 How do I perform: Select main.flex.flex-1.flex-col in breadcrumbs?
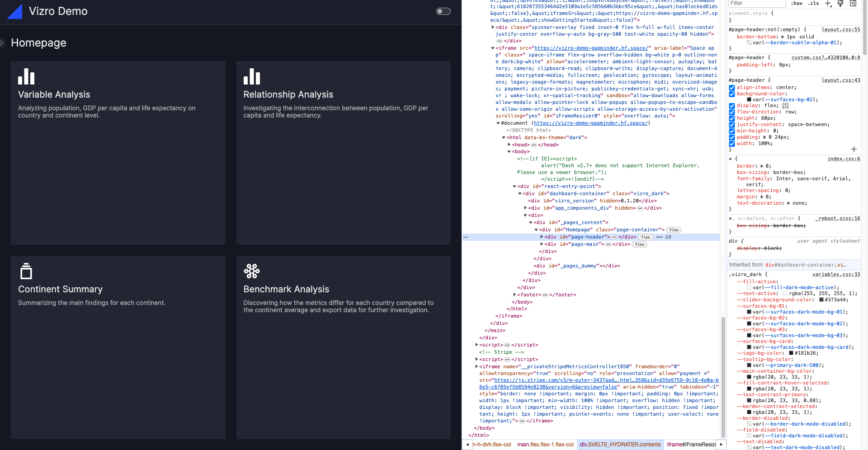pos(545,445)
